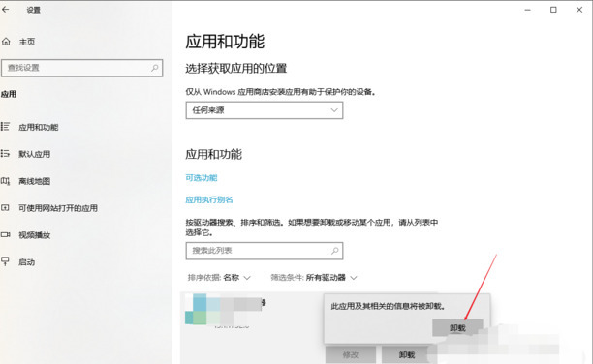
Task: Select the 可使用网站打开的应用 icon
Action: click(x=5, y=207)
